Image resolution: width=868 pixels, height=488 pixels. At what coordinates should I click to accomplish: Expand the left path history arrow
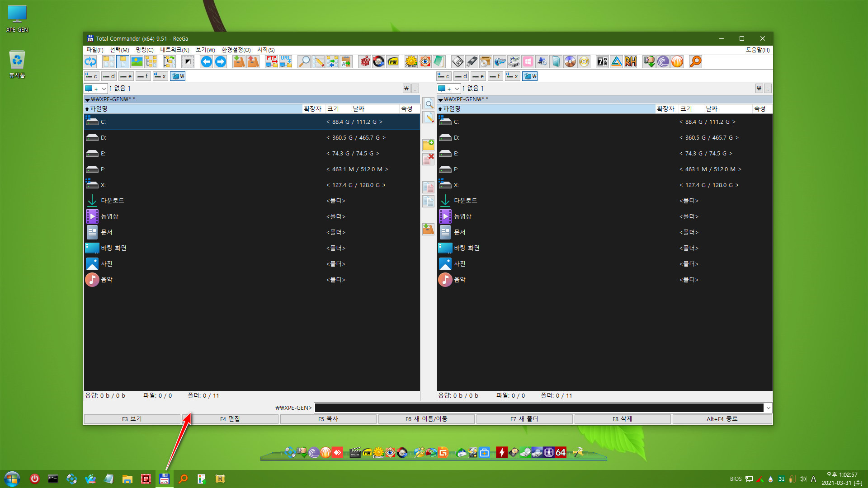pyautogui.click(x=87, y=99)
